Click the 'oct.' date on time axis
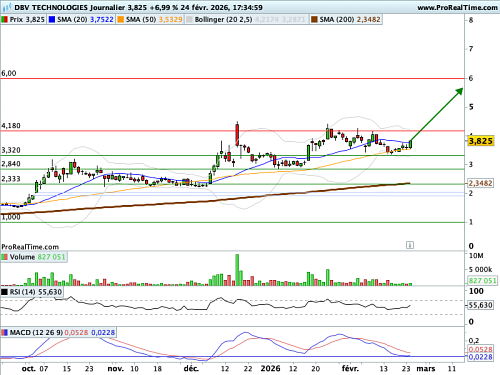 (x=28, y=369)
